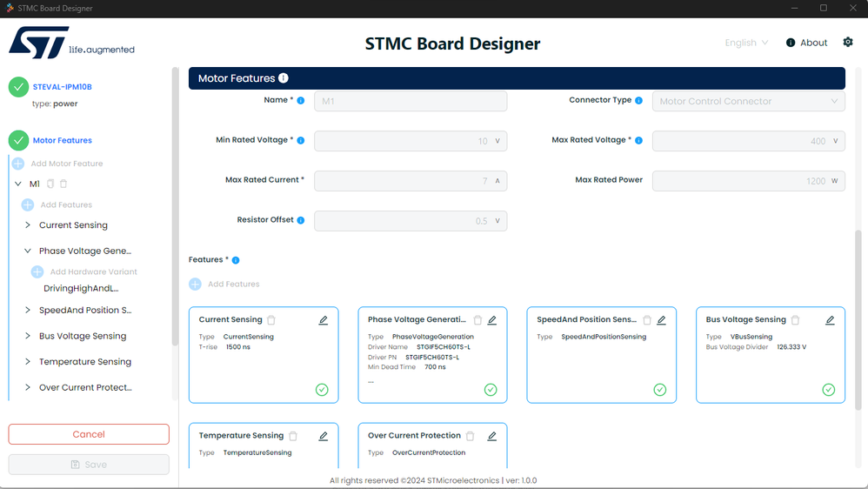Viewport: 868px width, 489px height.
Task: Delete the Current Sensing card via trash icon
Action: (271, 320)
